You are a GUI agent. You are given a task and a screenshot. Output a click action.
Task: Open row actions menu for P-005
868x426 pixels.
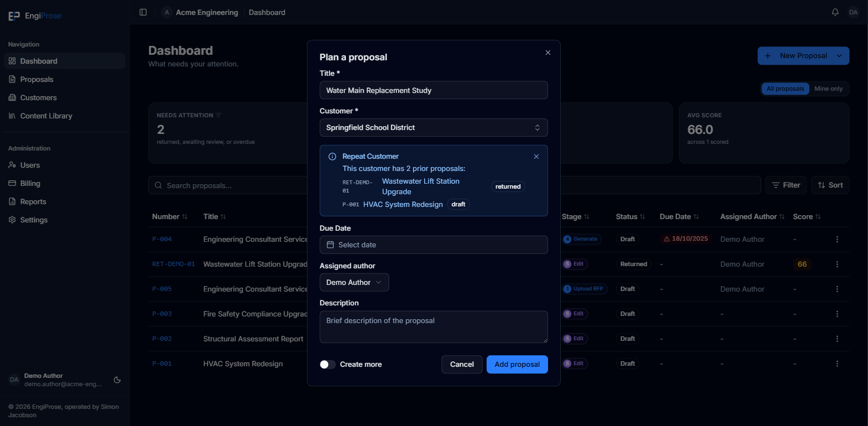[x=837, y=289]
